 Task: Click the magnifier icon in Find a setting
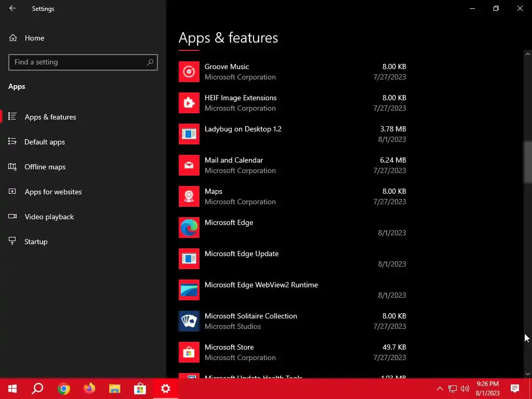tap(150, 62)
